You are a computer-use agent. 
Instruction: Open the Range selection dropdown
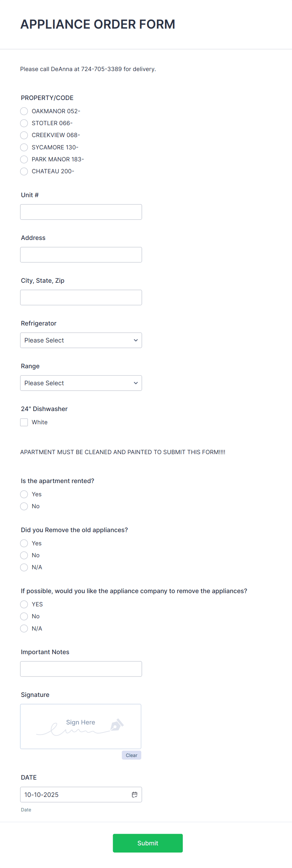click(81, 383)
